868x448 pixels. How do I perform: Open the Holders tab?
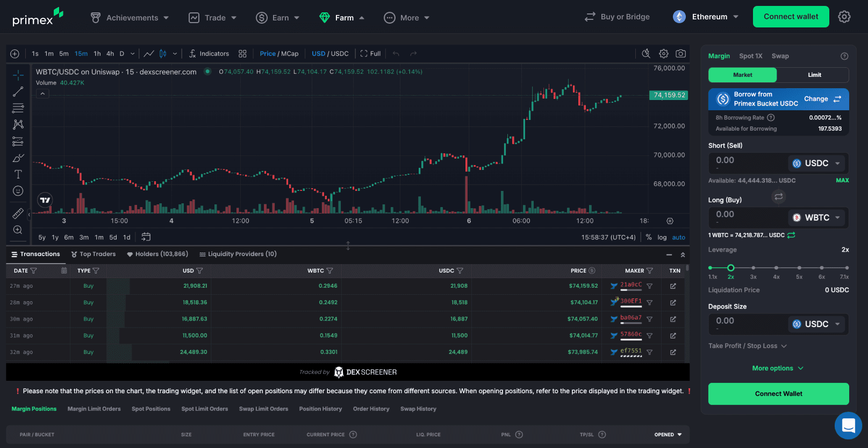(x=157, y=254)
